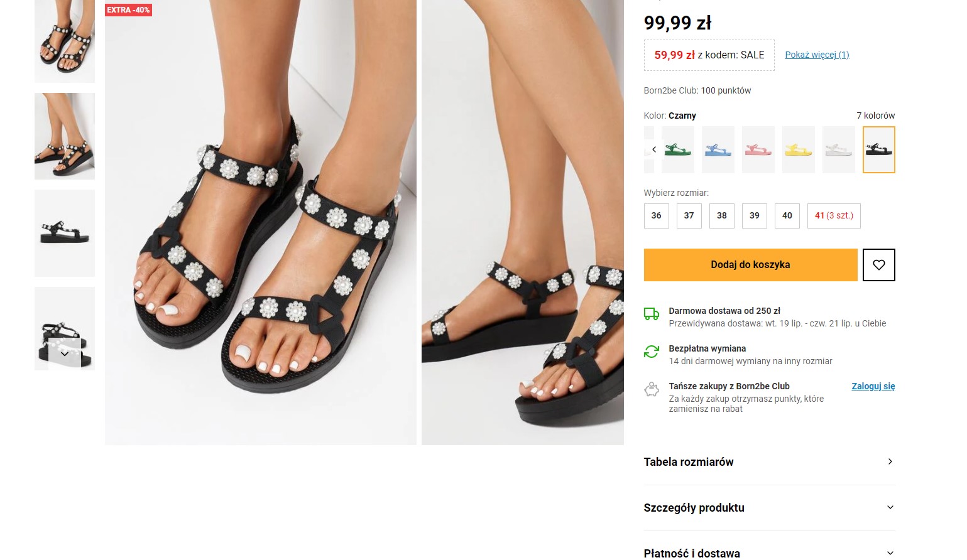Open the Pokaż więcej (1) link

pyautogui.click(x=817, y=55)
